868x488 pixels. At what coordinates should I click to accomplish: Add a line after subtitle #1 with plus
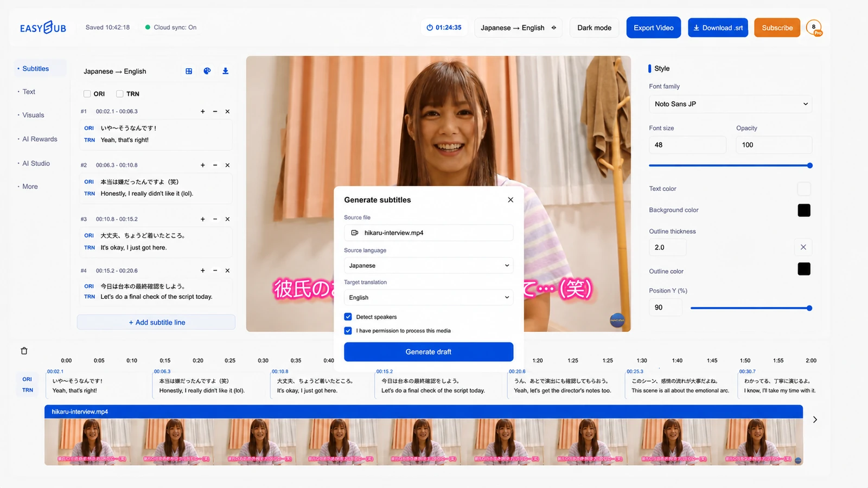tap(203, 112)
